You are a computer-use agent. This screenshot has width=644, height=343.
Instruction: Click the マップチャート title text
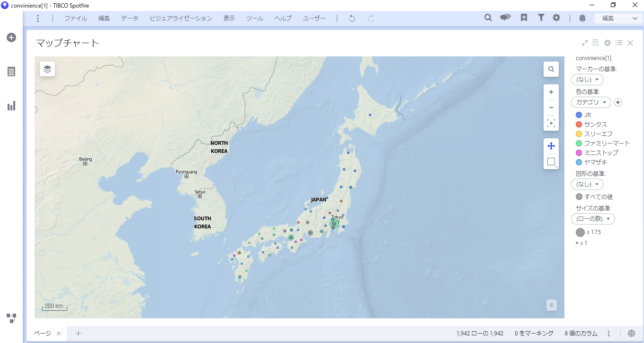[68, 43]
